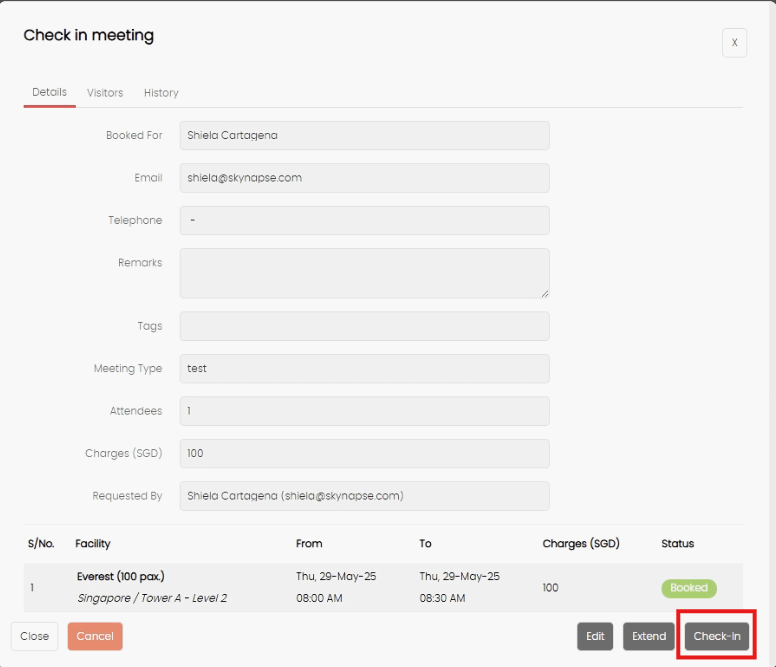Click the Booked For field
The height and width of the screenshot is (667, 776).
[364, 135]
